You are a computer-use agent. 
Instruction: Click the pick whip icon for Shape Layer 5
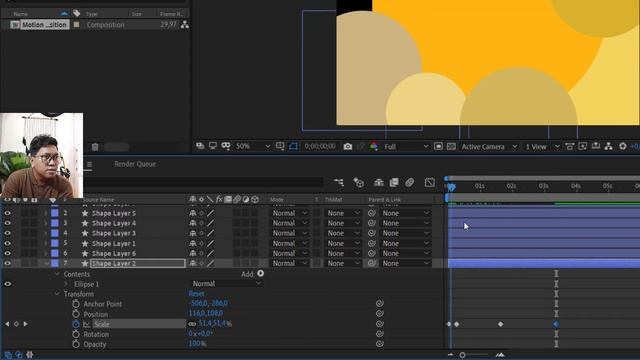[x=371, y=213]
